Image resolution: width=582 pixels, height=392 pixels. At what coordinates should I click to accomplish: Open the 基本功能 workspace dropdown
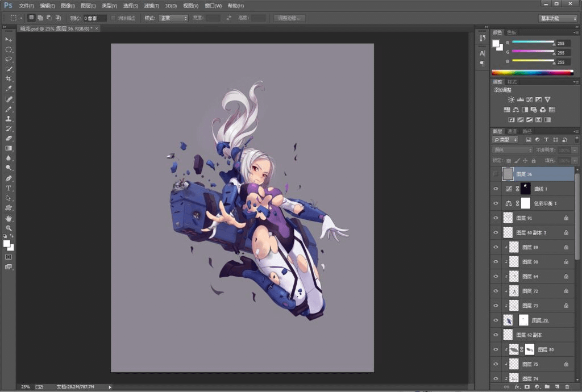coord(558,18)
